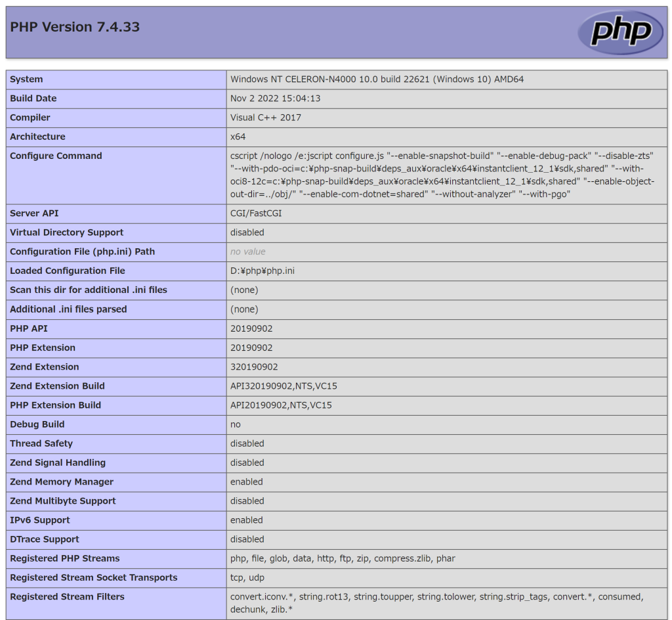Click the PHP API value 20190902

tap(251, 329)
